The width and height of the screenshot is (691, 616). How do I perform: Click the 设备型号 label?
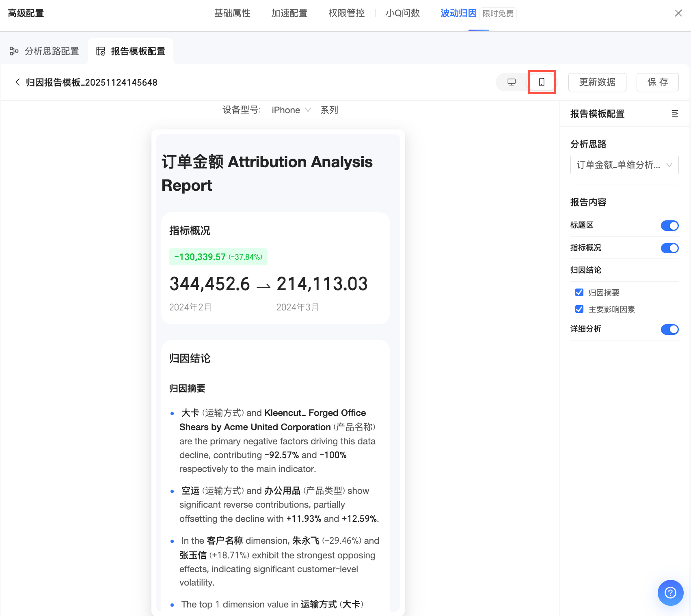pyautogui.click(x=242, y=110)
